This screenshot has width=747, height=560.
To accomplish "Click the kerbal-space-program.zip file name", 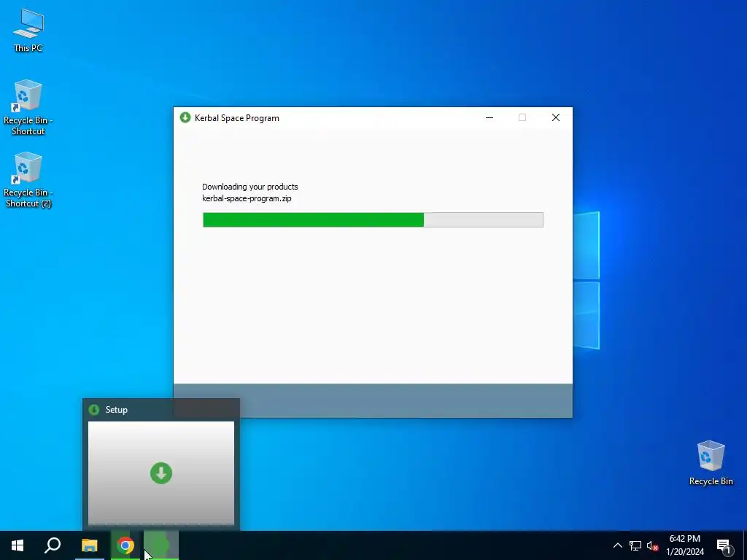I will [247, 198].
